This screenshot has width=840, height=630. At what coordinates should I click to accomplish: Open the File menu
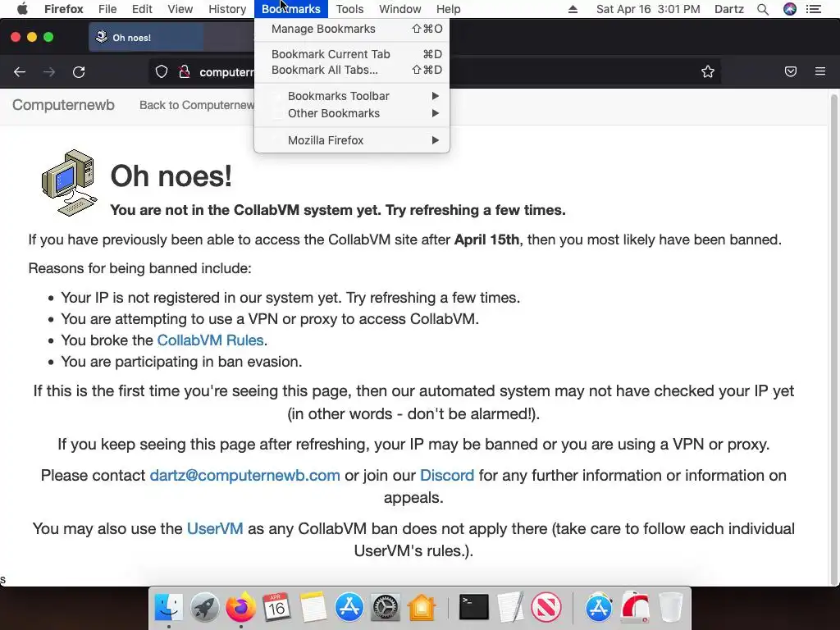pos(107,9)
